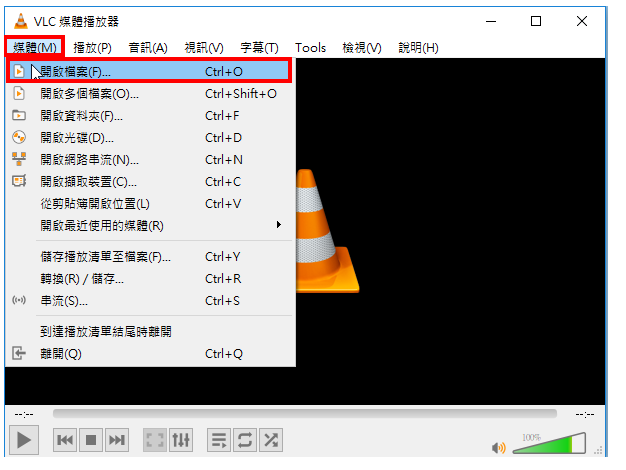Select 儲存播放清單至檔案(F)...

coord(150,256)
